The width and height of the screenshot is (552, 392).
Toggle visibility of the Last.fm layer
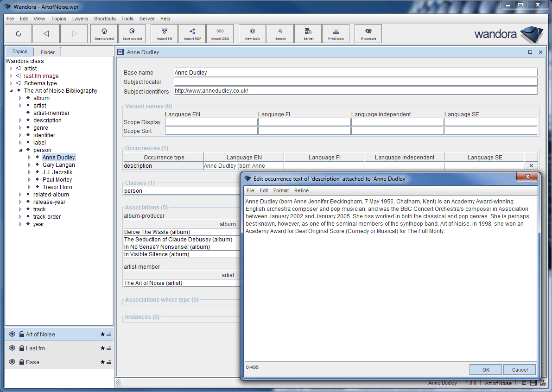(12, 348)
